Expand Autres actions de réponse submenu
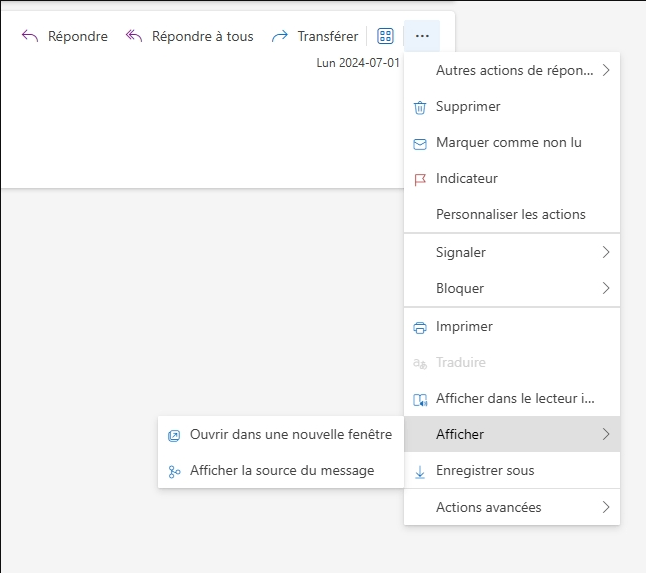Screen dimensions: 646x573 [512, 70]
